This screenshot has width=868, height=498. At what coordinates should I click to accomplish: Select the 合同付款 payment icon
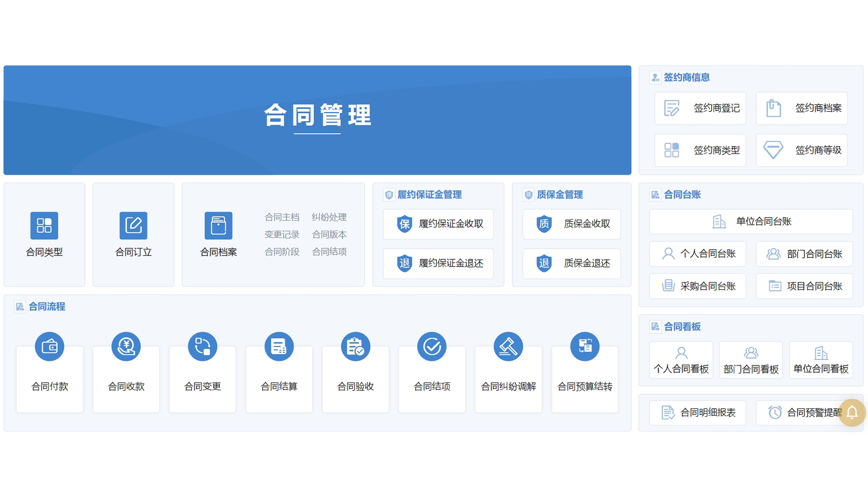[50, 346]
